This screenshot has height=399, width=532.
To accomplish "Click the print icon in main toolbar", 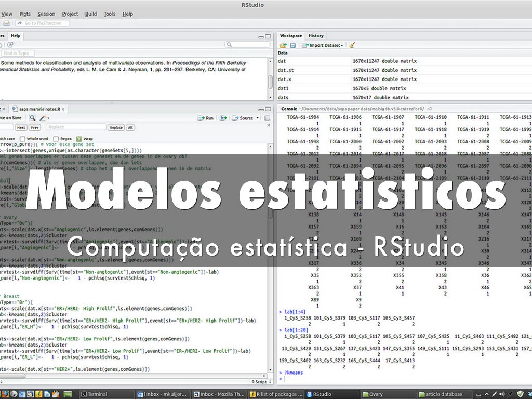I will point(6,23).
